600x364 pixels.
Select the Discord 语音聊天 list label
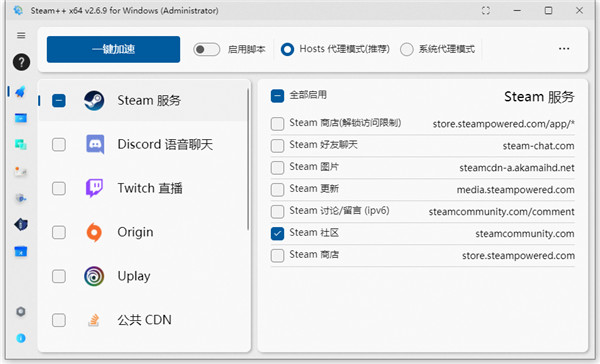click(165, 144)
